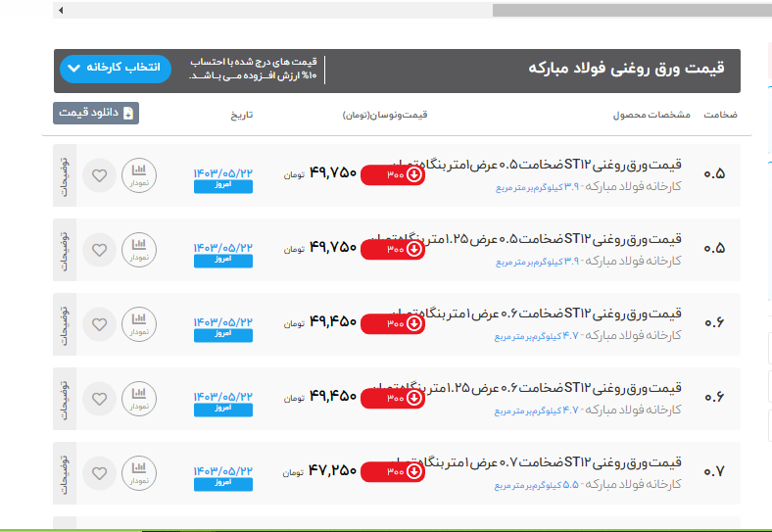The width and height of the screenshot is (772, 532).
Task: Open the نمودار chart for the 0.5 thickness, 1.25 width row
Action: (x=139, y=250)
